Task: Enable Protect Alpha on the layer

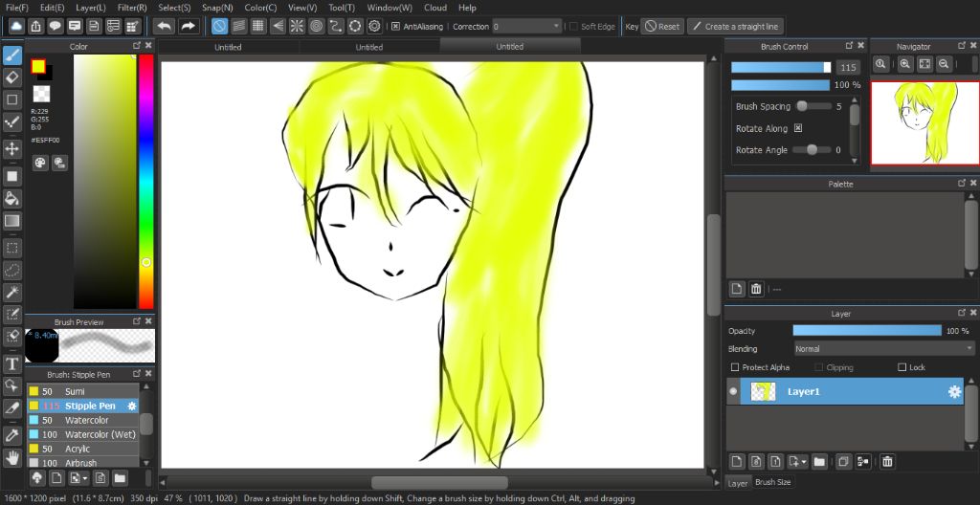Action: point(735,367)
